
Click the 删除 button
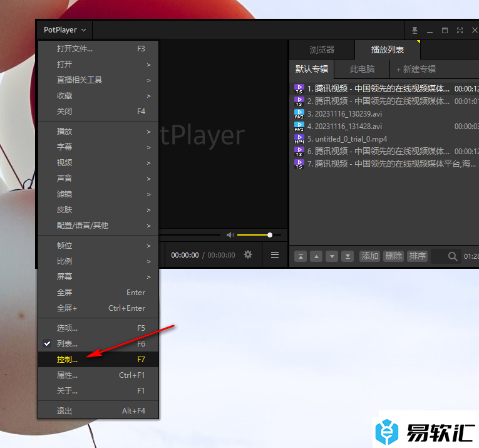tap(393, 256)
